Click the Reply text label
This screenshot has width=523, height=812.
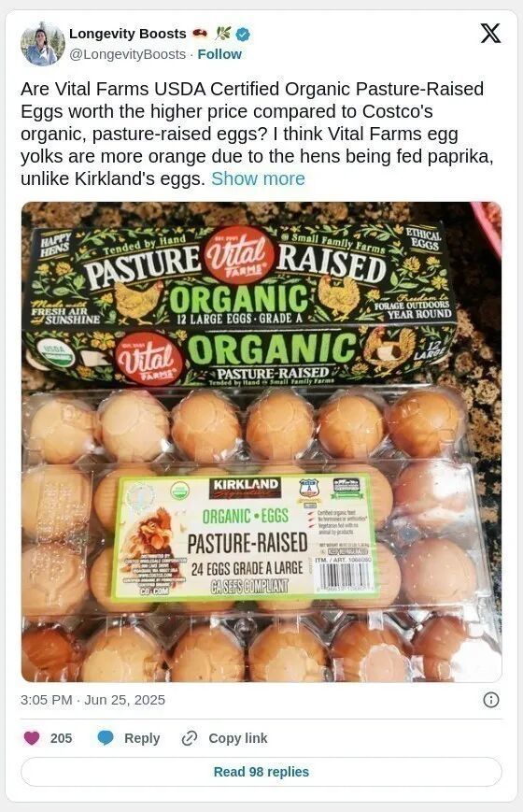[x=142, y=738]
